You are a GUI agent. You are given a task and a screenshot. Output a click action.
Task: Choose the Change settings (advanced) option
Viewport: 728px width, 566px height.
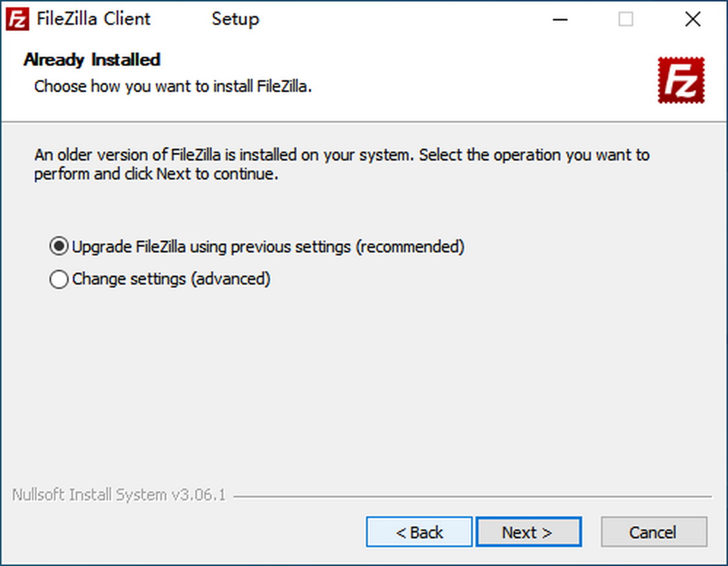[58, 279]
